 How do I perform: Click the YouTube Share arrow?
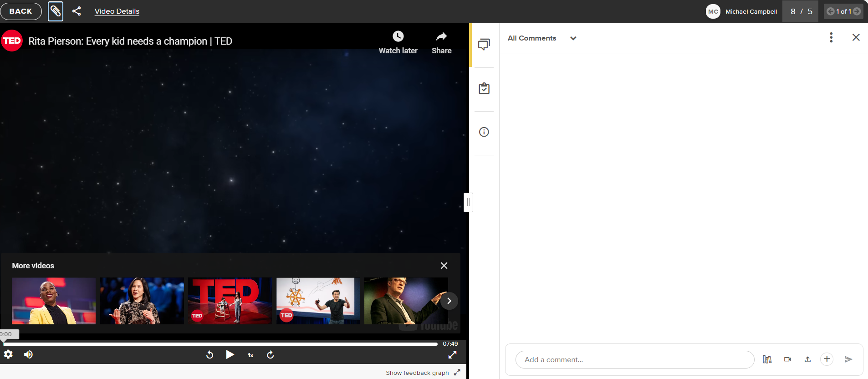441,42
